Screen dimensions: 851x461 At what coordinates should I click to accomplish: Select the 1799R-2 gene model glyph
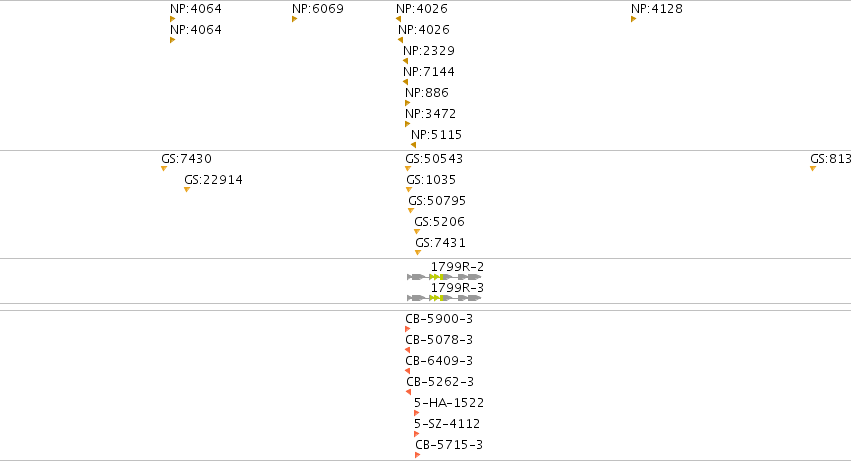click(x=444, y=277)
